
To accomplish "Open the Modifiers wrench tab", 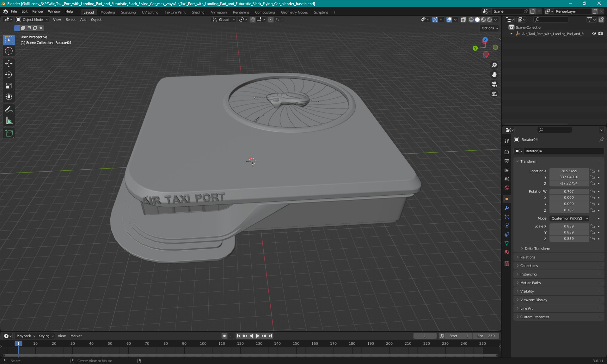I will point(507,208).
